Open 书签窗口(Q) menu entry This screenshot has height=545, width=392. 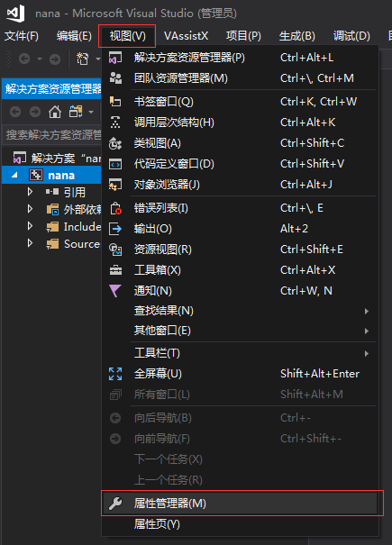click(240, 102)
